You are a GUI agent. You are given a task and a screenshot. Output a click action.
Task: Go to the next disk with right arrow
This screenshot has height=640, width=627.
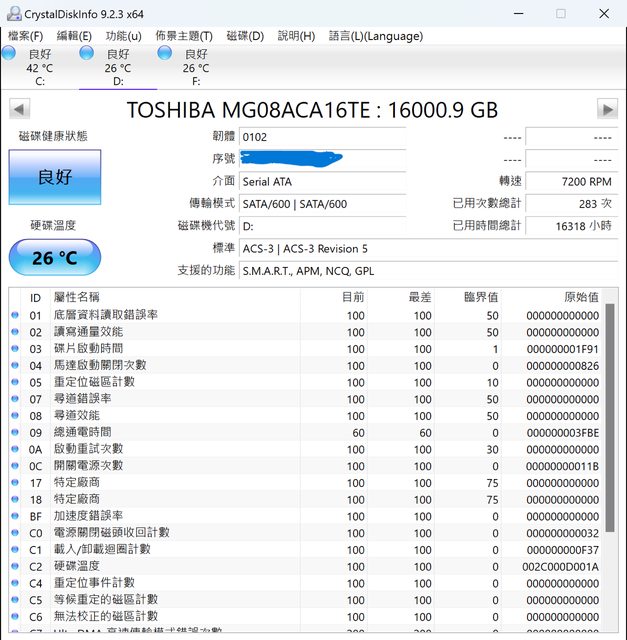pyautogui.click(x=607, y=109)
